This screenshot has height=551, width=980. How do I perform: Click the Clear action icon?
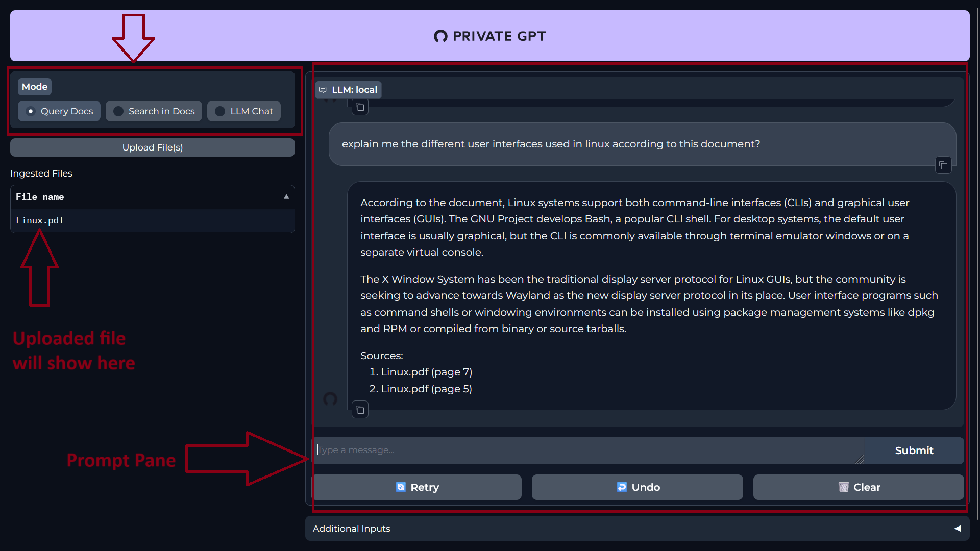pos(843,487)
